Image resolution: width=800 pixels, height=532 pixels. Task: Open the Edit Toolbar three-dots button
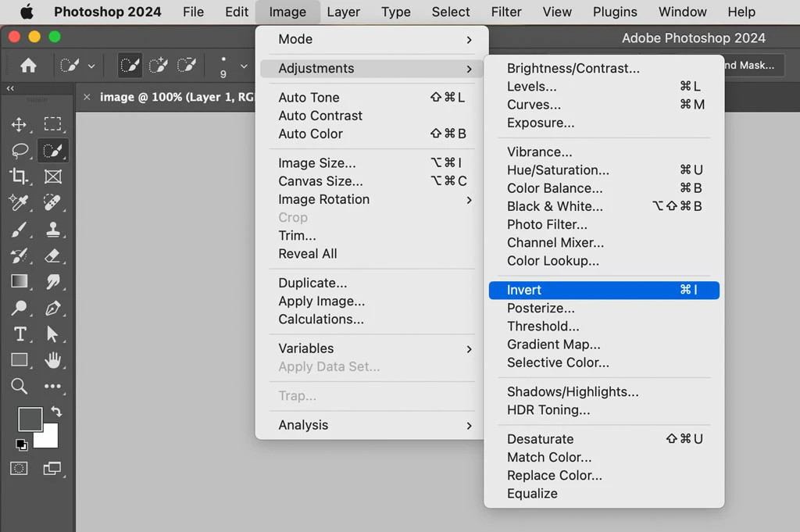52,386
